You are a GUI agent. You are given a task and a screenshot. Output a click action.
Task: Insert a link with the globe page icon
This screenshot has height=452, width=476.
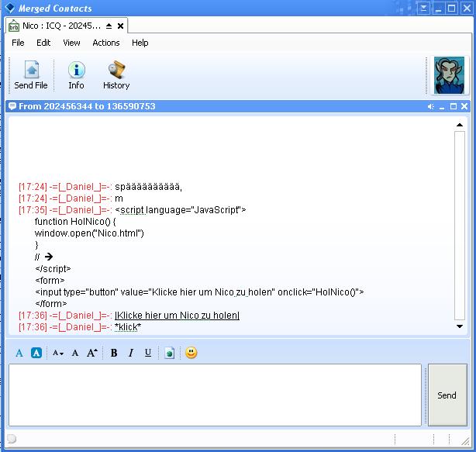pyautogui.click(x=170, y=353)
